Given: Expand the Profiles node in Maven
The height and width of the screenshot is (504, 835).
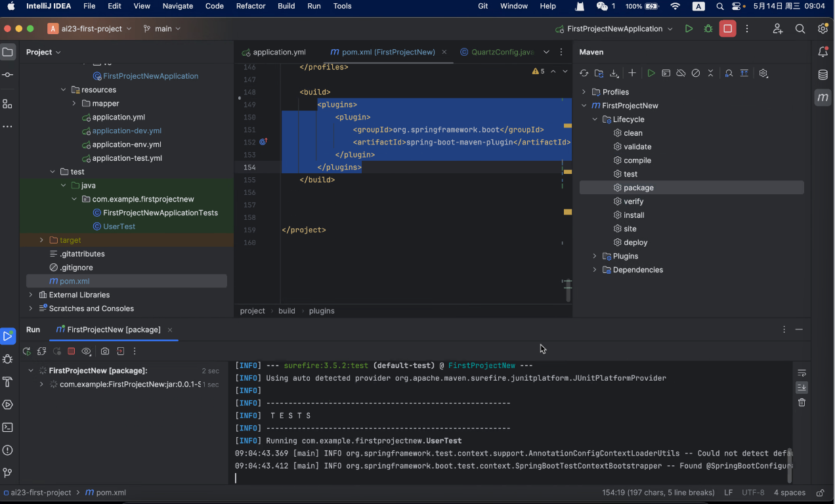Looking at the screenshot, I should [x=584, y=92].
